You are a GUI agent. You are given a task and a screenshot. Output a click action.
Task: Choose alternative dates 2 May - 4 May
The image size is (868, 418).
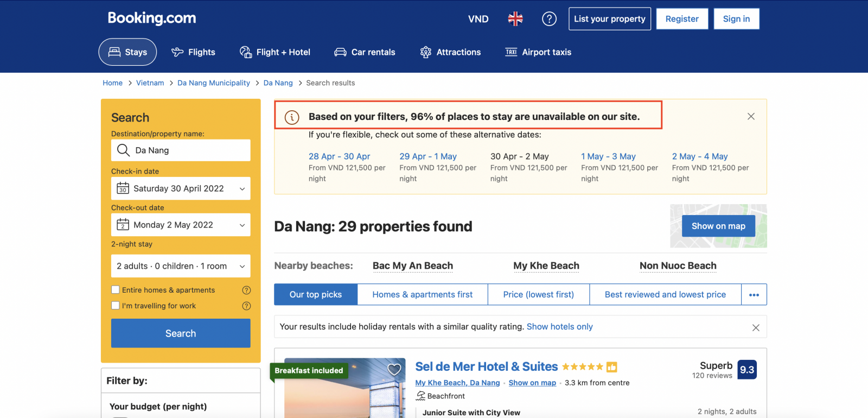pos(700,156)
